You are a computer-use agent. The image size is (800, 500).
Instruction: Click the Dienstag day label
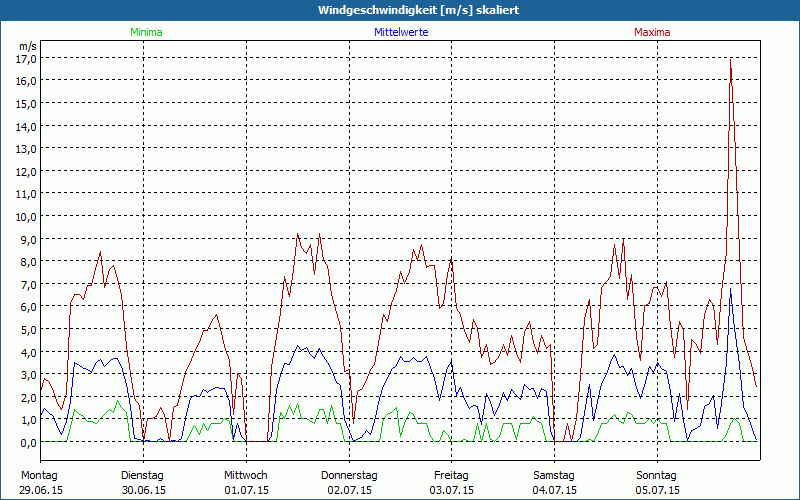coord(143,475)
